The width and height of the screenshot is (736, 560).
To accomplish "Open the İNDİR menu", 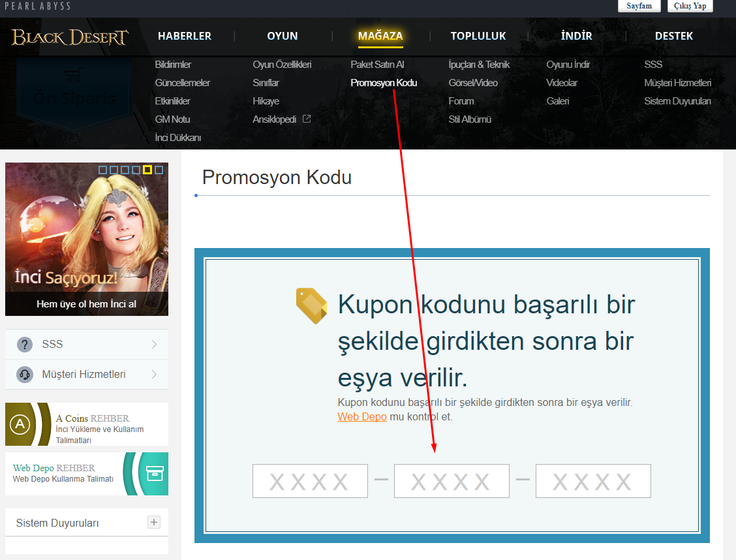I will [576, 36].
